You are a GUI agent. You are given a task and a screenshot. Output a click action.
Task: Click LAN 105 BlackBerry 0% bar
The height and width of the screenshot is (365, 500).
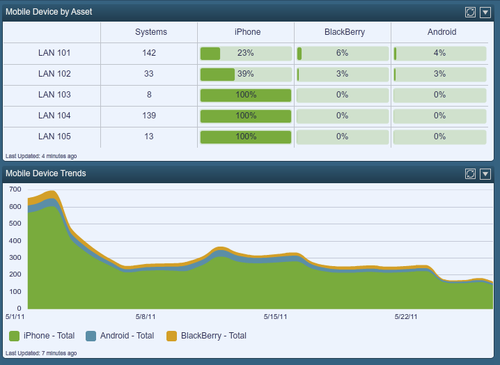343,137
